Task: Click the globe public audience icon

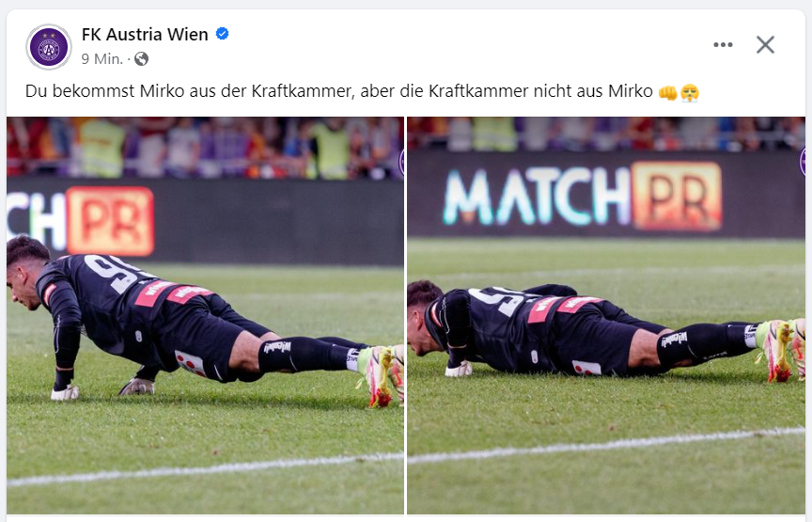Action: 141,59
